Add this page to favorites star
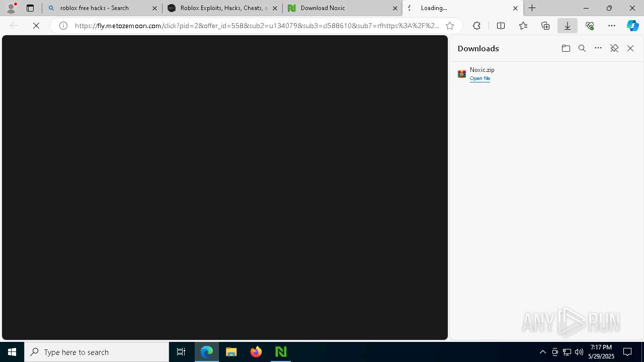This screenshot has width=644, height=362. tap(450, 26)
